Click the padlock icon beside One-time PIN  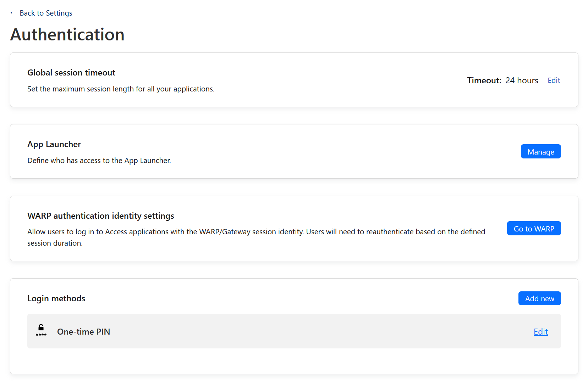[x=41, y=327]
